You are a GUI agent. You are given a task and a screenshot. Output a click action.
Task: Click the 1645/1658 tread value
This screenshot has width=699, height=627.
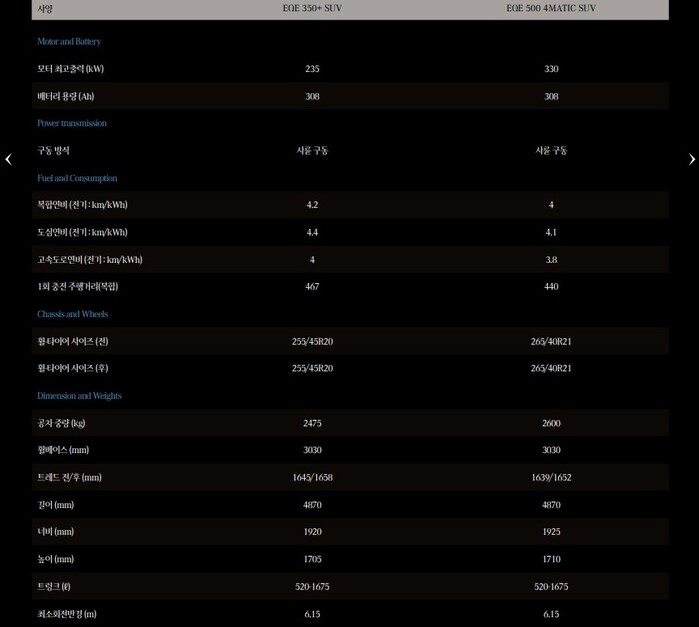click(312, 477)
